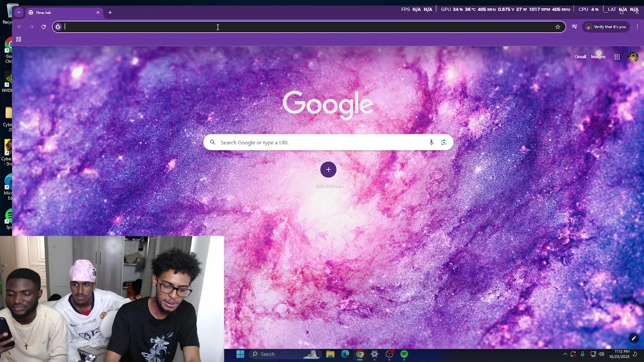Click the tray microphone icon
644x362 pixels.
point(583,354)
